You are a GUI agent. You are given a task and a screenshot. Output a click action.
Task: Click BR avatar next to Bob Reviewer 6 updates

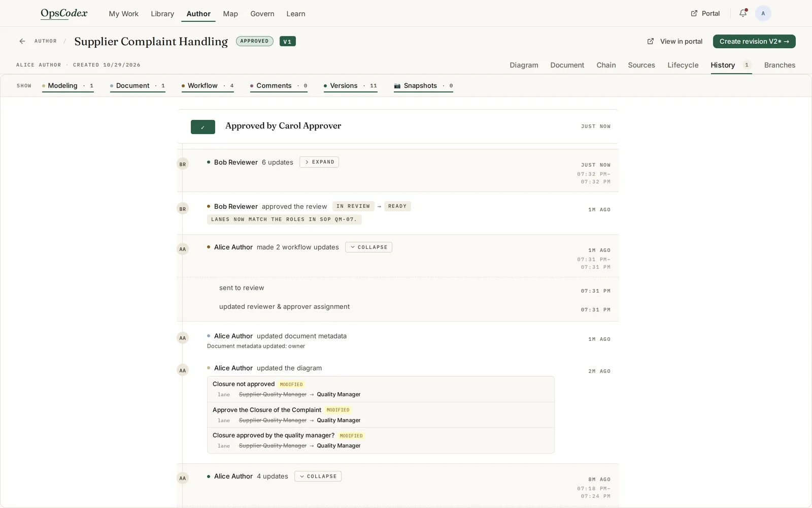[183, 164]
